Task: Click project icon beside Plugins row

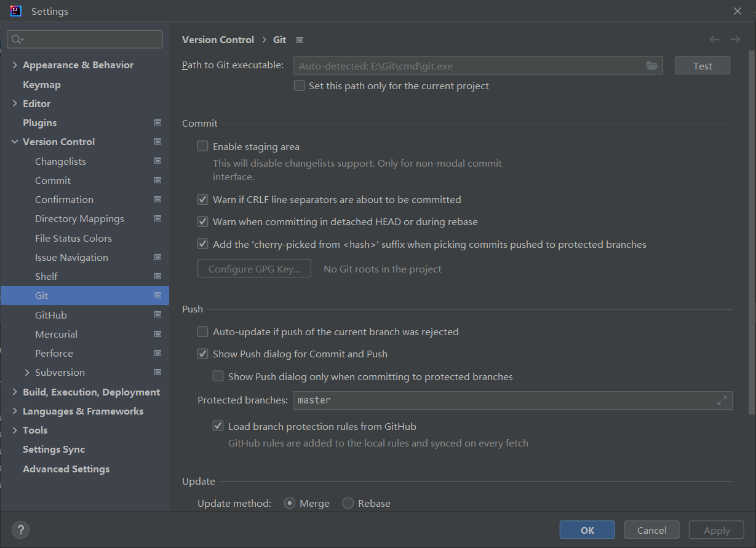Action: (x=158, y=122)
